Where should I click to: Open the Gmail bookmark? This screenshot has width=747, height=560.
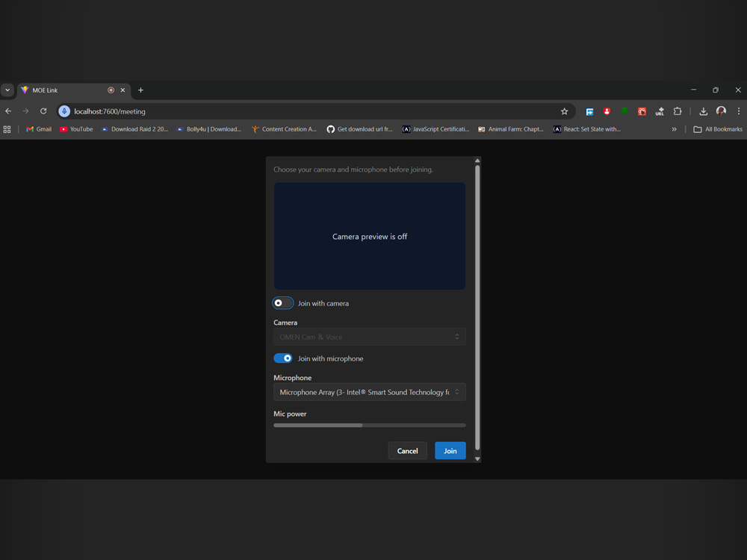[39, 129]
